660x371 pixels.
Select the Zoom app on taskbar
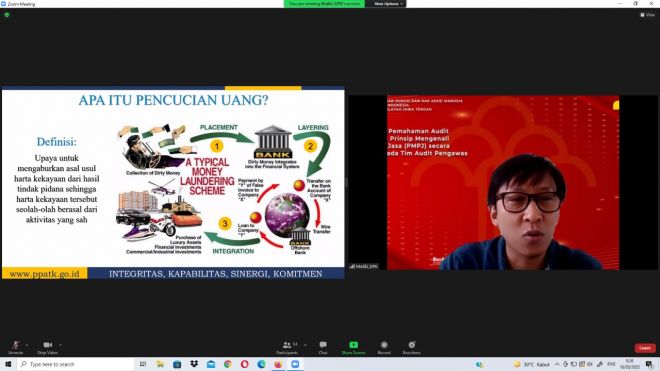tap(295, 364)
